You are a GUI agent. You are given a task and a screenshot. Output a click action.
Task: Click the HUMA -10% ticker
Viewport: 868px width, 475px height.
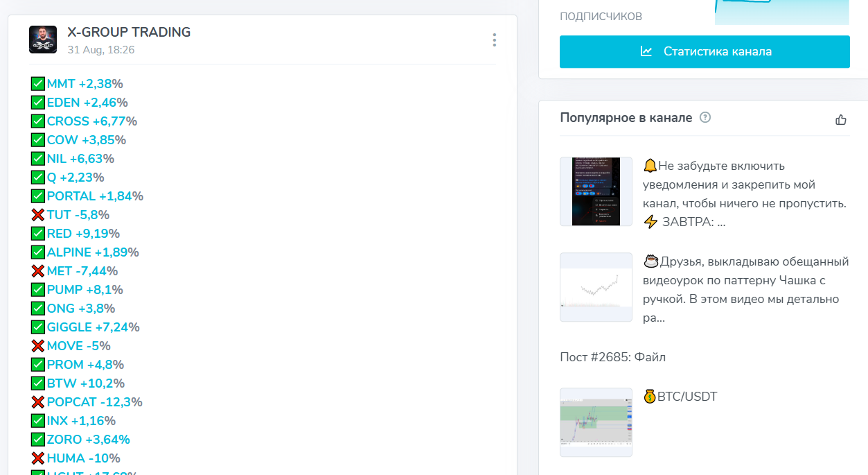tap(84, 458)
